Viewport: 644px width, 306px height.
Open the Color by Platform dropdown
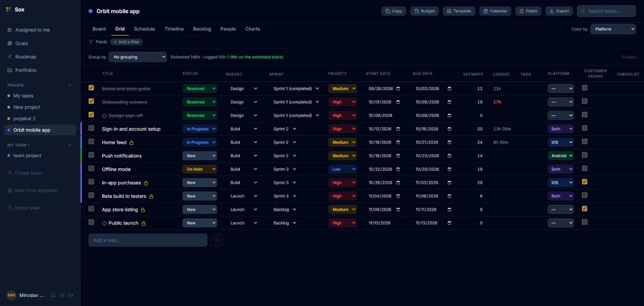[613, 29]
